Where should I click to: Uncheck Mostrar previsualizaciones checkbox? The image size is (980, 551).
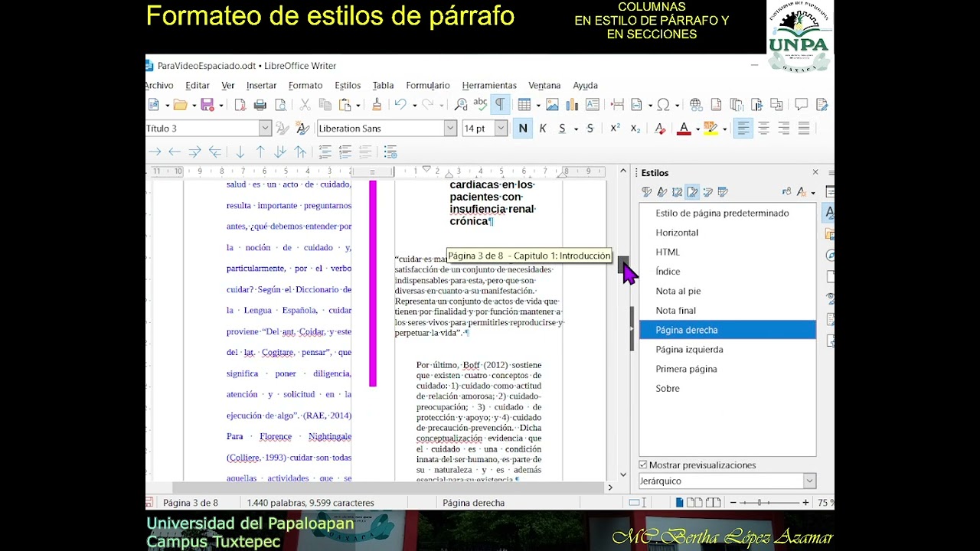(643, 465)
